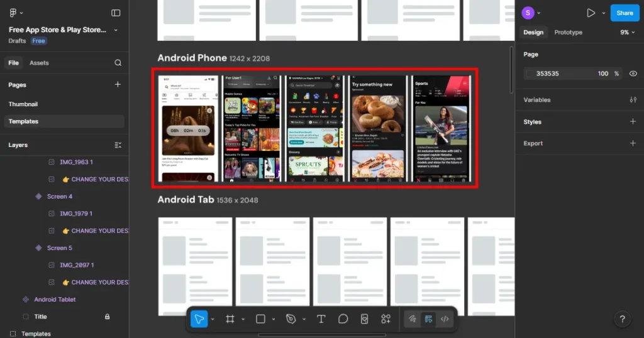Viewport: 644px width, 338px height.
Task: Click lock icon on Title layer
Action: tap(107, 317)
